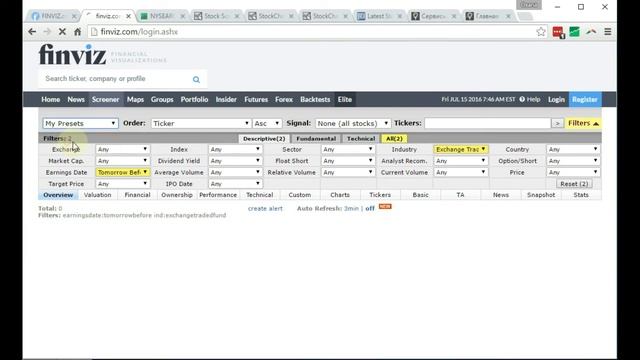
Task: Open the Signal dropdown
Action: [x=353, y=123]
